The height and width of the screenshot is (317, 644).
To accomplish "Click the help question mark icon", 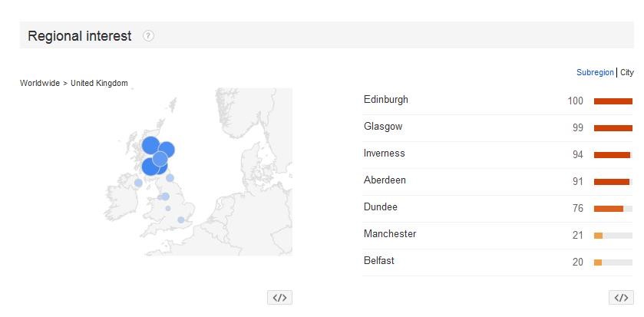I will (148, 36).
